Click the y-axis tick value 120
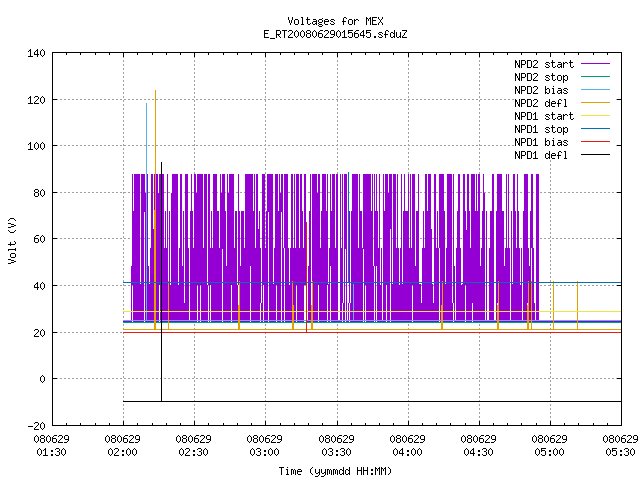Image resolution: width=640 pixels, height=480 pixels. point(36,100)
